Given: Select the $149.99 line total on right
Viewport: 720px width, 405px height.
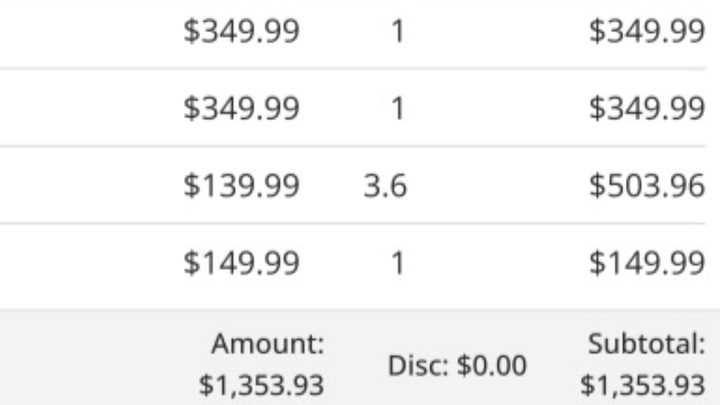Looking at the screenshot, I should (647, 263).
